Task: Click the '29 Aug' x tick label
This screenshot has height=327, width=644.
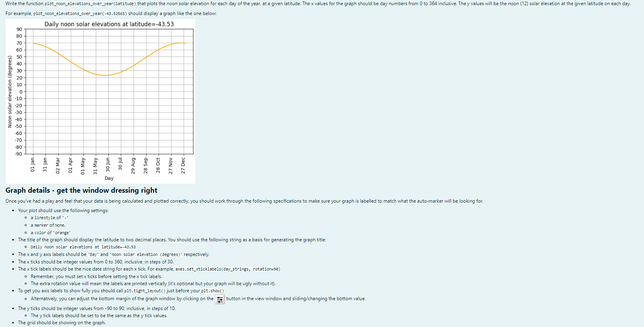Action: point(133,166)
